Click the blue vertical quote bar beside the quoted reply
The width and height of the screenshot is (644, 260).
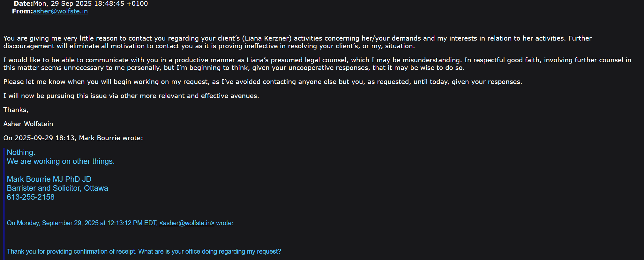click(4, 204)
